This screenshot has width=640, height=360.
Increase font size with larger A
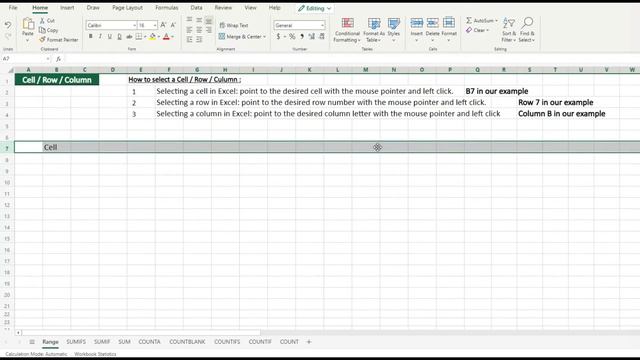click(x=163, y=25)
